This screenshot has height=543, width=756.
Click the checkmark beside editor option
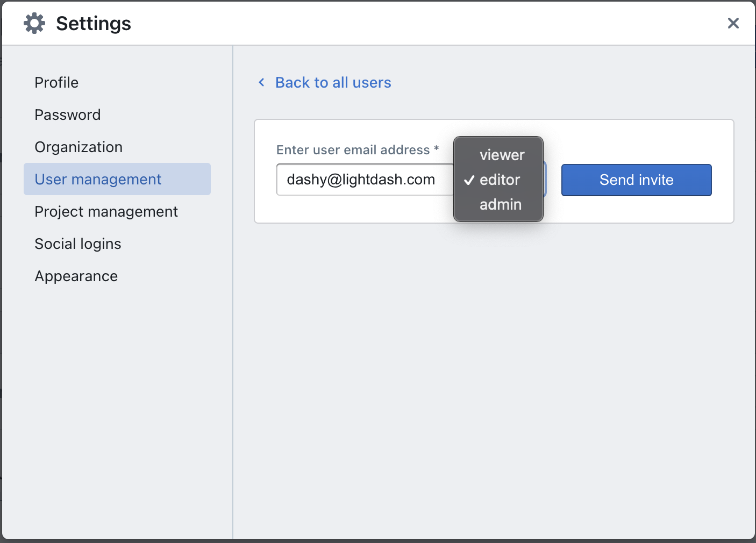[x=469, y=180]
